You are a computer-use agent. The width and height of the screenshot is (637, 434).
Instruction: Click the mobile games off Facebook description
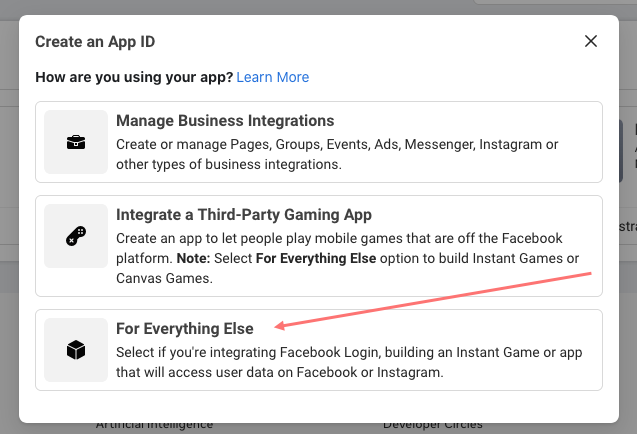pyautogui.click(x=339, y=238)
